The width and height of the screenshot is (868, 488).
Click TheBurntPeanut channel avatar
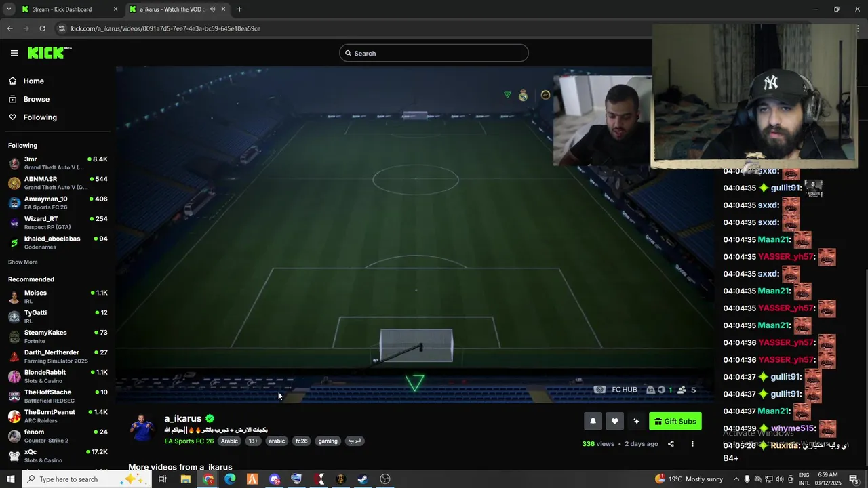tap(14, 416)
